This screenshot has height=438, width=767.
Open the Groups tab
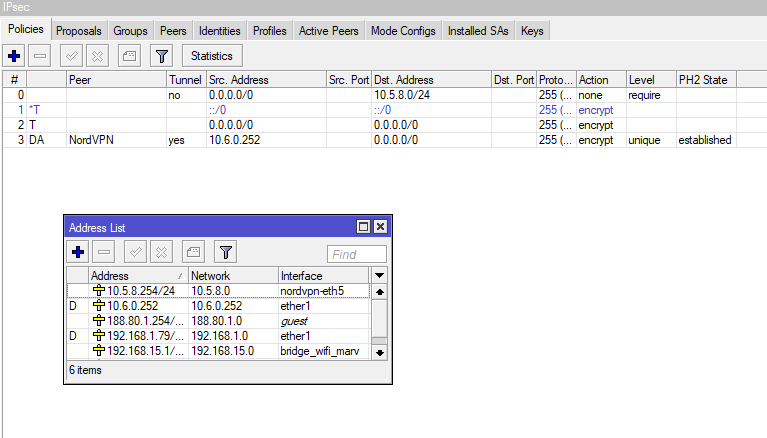tap(130, 31)
